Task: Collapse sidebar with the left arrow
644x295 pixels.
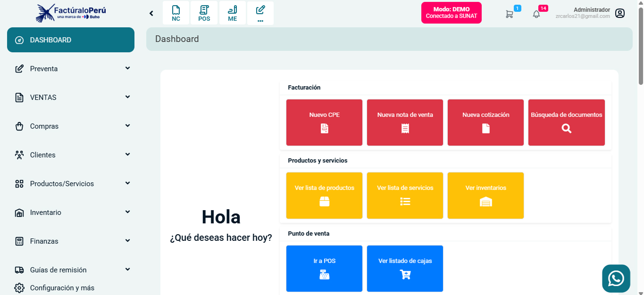Action: [151, 13]
